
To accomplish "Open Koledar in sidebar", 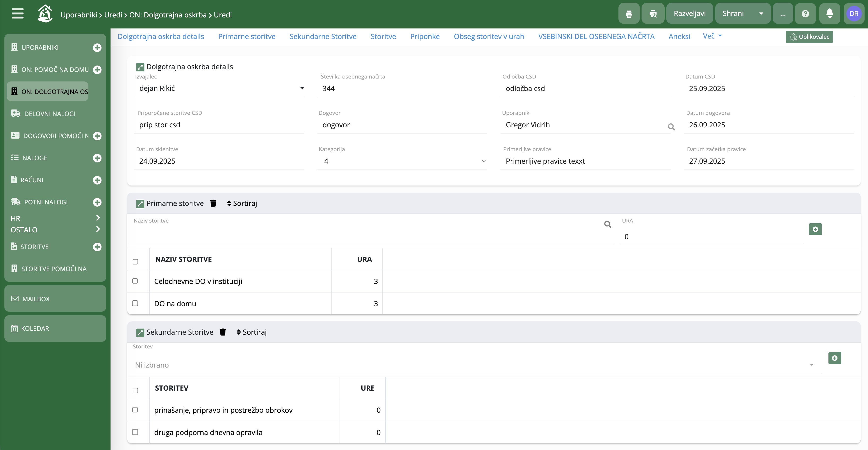I will 55,328.
